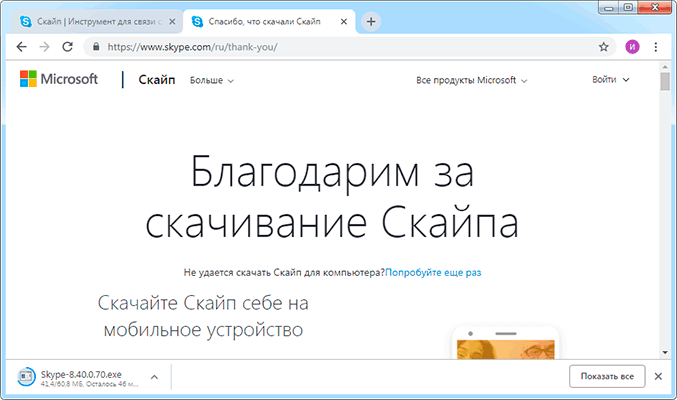Image resolution: width=677 pixels, height=400 pixels.
Task: Close the downloads bar
Action: pos(658,376)
